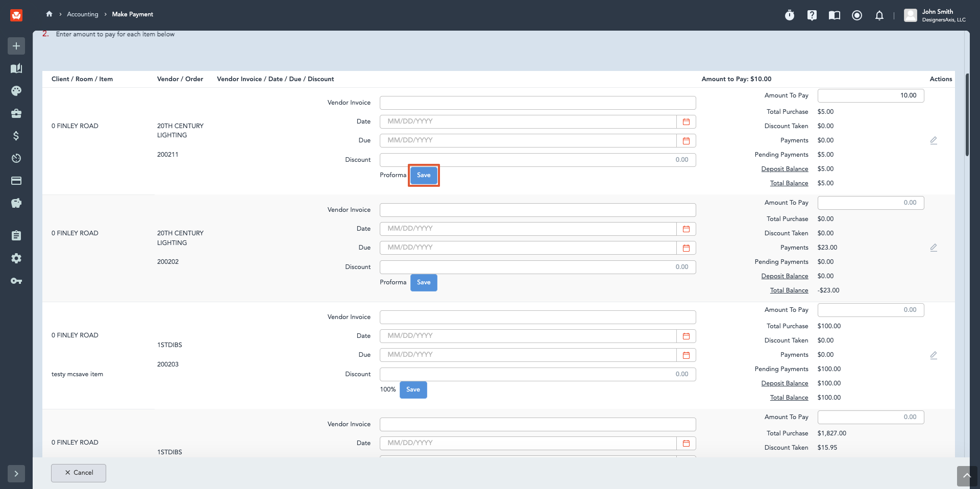Select 'testy mcsave item' text
The image size is (980, 489).
(x=77, y=374)
